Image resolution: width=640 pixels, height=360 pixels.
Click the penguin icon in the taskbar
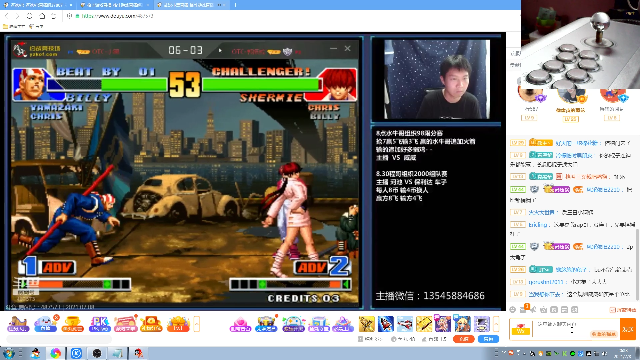point(35,353)
